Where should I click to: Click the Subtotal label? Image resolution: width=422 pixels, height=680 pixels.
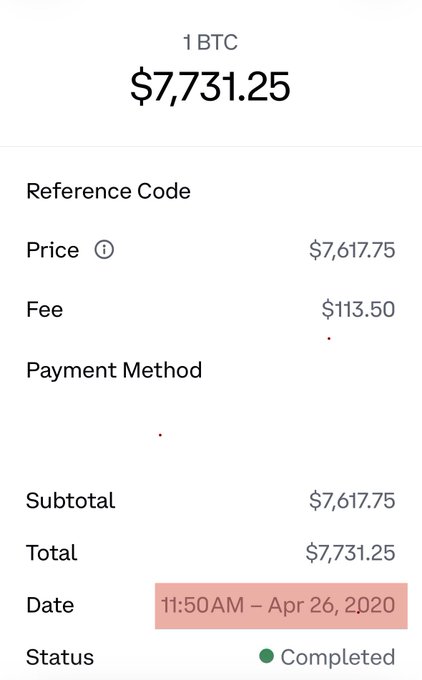tap(71, 500)
